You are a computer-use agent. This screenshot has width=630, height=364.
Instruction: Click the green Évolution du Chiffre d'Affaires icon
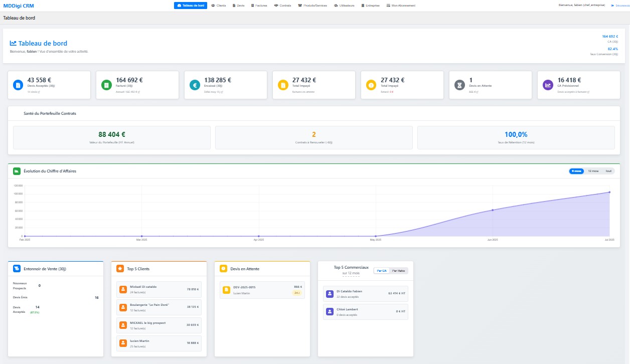(17, 171)
